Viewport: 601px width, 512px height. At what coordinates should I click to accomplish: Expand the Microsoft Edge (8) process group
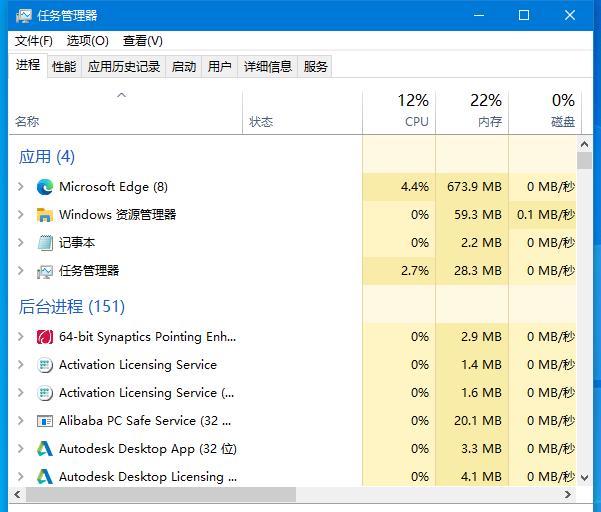click(x=21, y=187)
